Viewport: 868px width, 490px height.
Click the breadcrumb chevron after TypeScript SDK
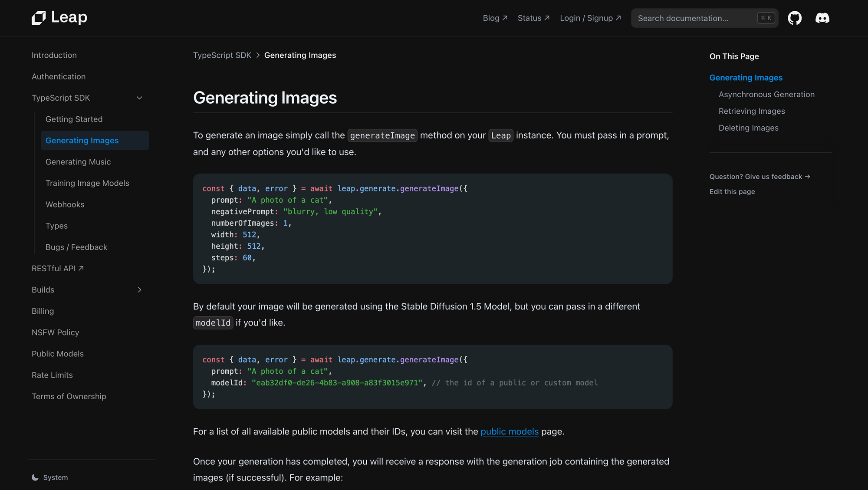258,55
